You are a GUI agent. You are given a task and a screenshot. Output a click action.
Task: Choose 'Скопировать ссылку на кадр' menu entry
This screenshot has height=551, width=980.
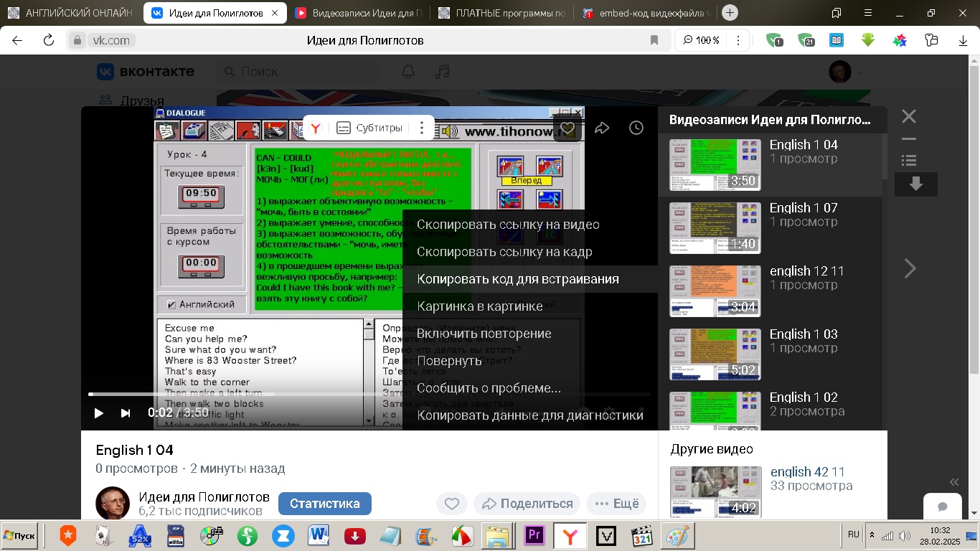click(x=504, y=252)
